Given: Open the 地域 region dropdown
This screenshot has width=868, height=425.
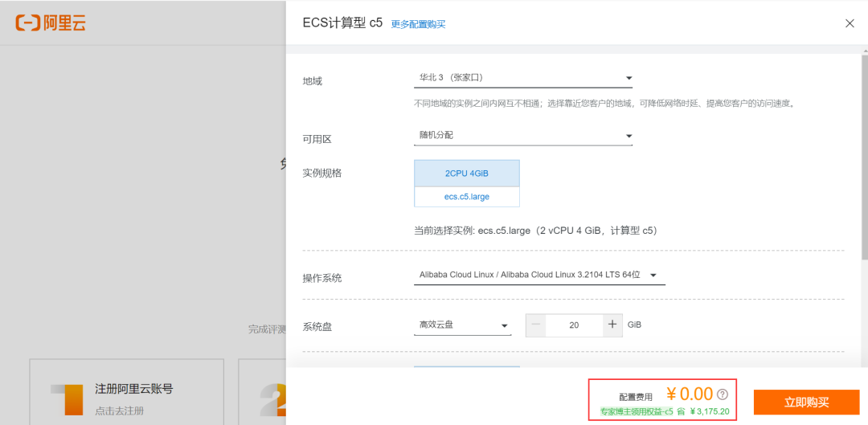Looking at the screenshot, I should [522, 78].
